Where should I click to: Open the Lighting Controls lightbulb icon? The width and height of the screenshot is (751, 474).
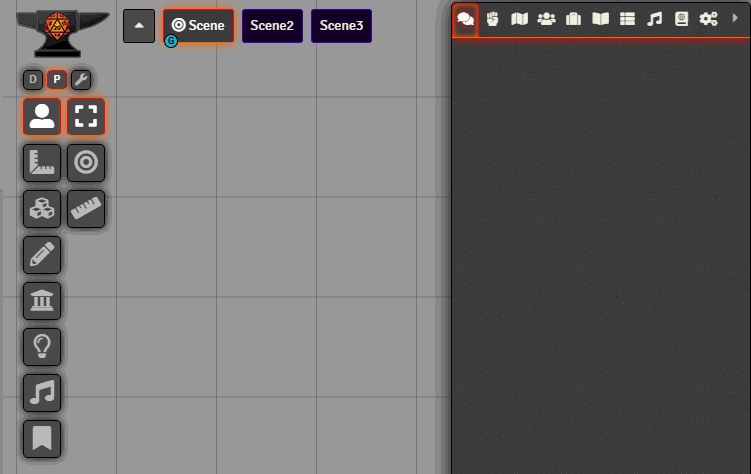click(42, 347)
